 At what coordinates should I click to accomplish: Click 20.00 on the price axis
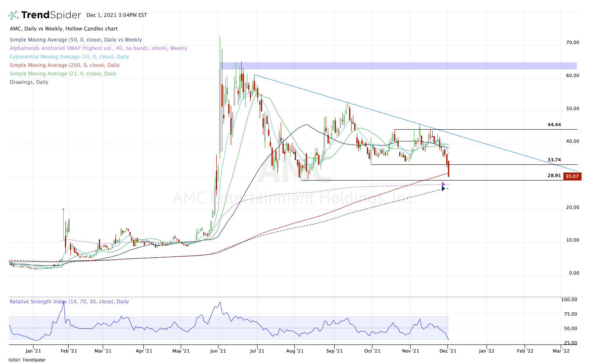573,208
